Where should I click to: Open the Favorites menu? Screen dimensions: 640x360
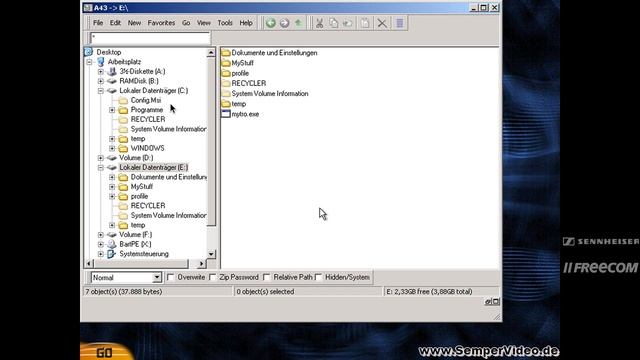[x=161, y=23]
